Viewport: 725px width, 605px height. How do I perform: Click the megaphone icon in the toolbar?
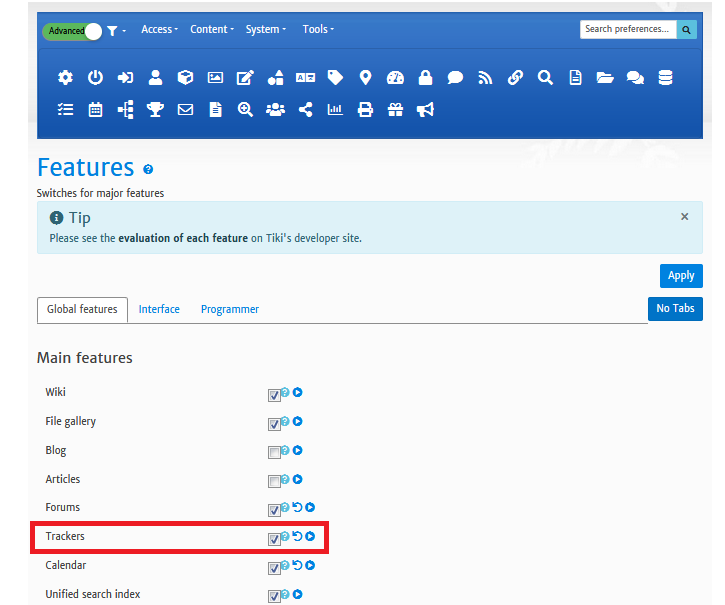(x=425, y=110)
